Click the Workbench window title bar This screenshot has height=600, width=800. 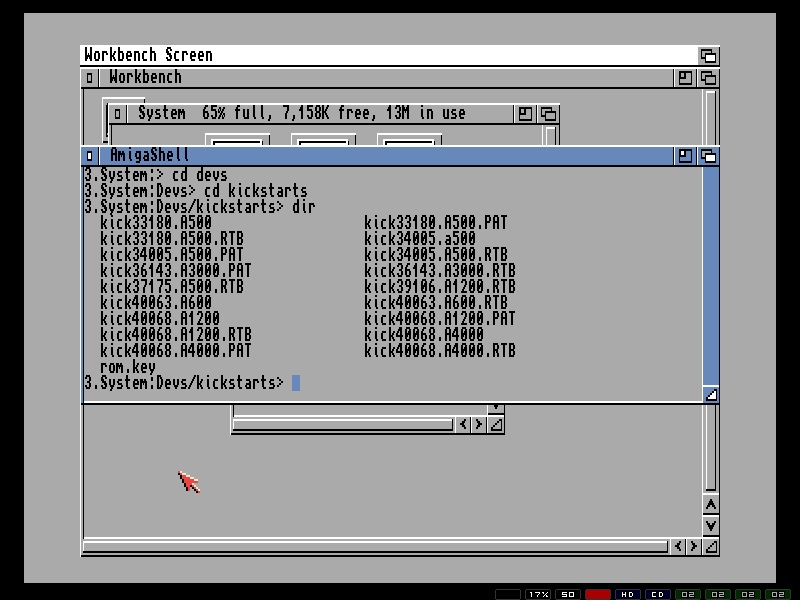point(385,78)
